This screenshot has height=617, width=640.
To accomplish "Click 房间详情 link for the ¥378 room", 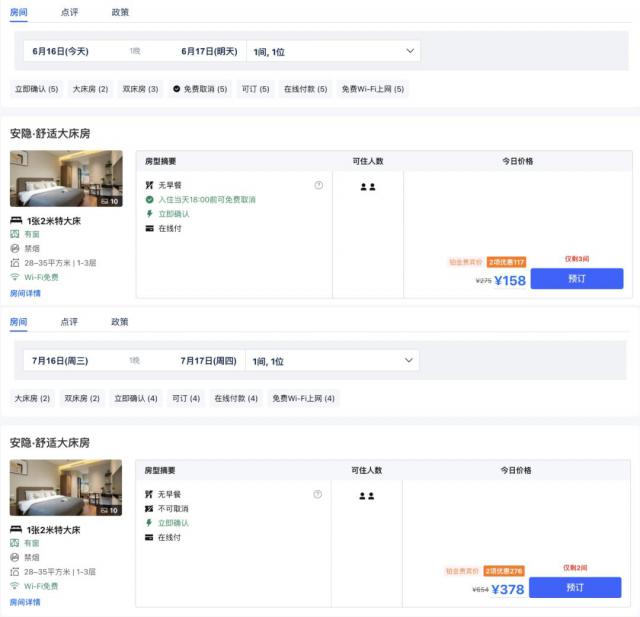I will [x=25, y=602].
